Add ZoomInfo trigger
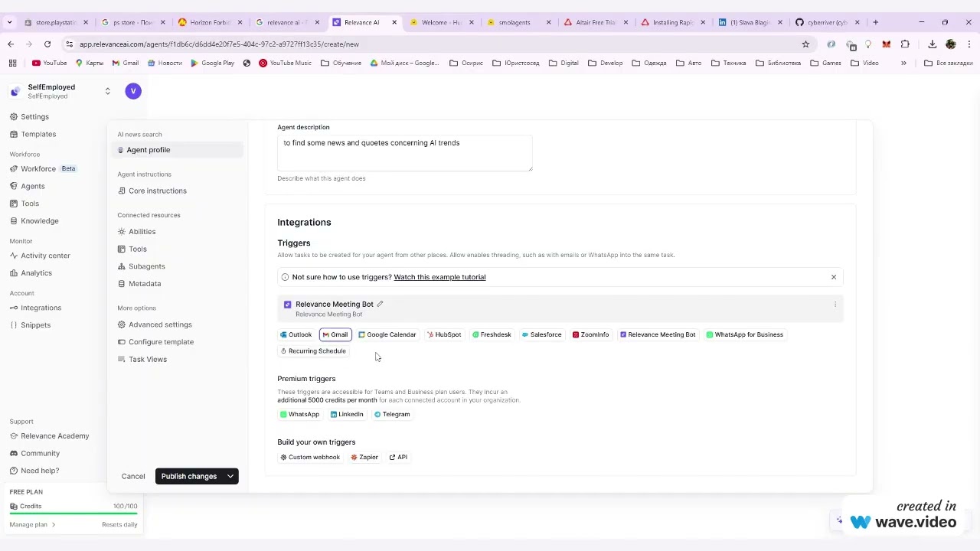980x551 pixels. (591, 334)
